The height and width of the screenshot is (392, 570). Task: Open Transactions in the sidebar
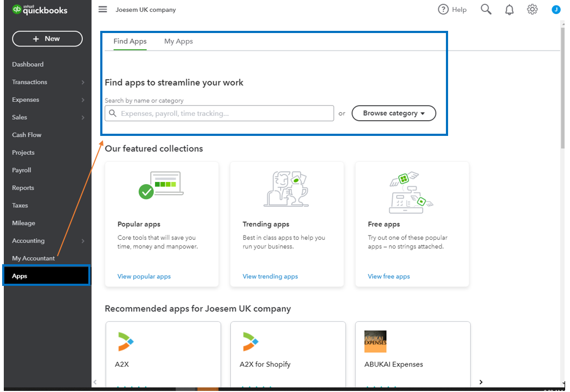tap(29, 82)
